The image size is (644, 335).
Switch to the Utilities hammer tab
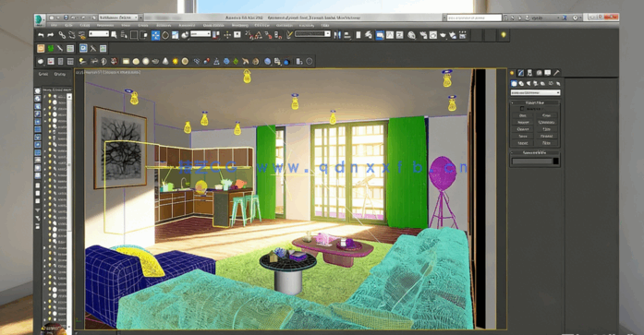[x=556, y=73]
